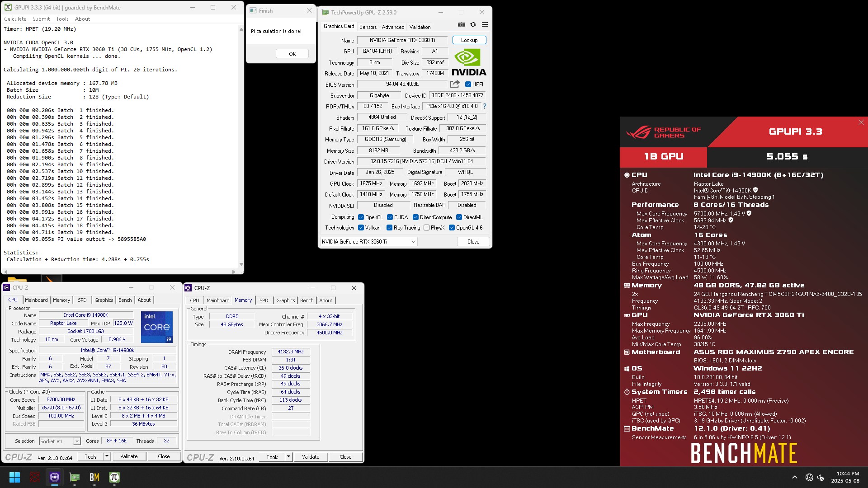The height and width of the screenshot is (488, 868).
Task: Switch to CPU-Z from the taskbar
Action: coord(55,477)
